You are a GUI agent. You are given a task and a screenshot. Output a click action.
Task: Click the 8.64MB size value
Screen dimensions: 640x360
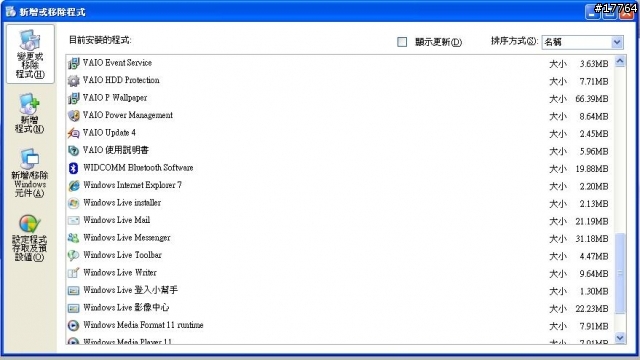pyautogui.click(x=594, y=117)
